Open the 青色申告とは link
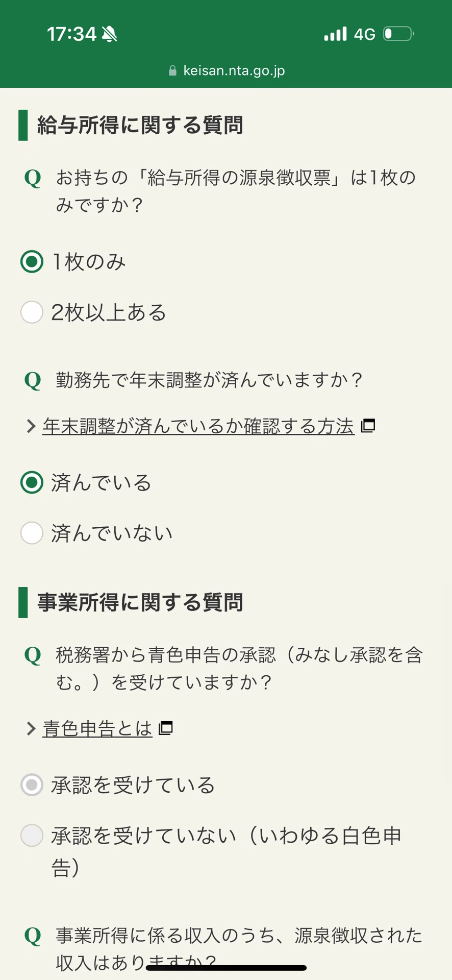This screenshot has width=452, height=980. (x=97, y=728)
